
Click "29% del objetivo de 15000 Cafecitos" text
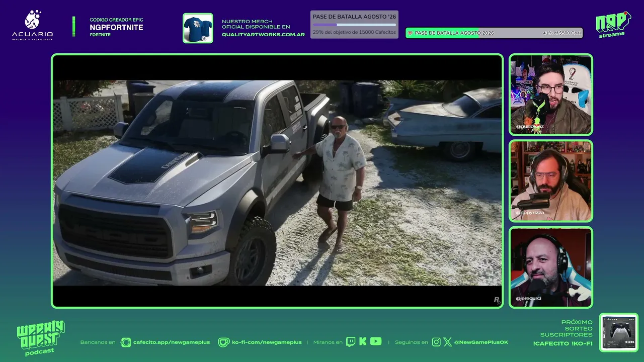[354, 32]
